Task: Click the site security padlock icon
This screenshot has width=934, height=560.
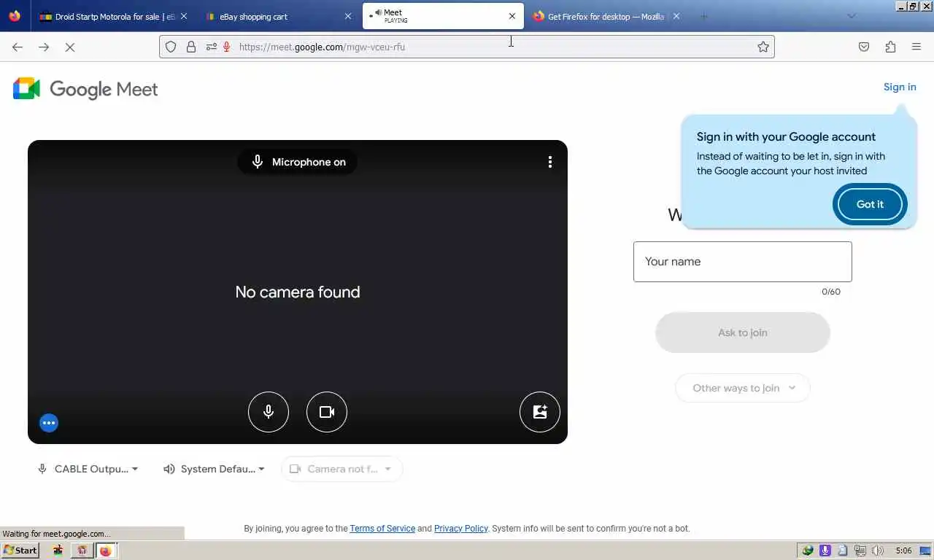Action: [x=191, y=47]
